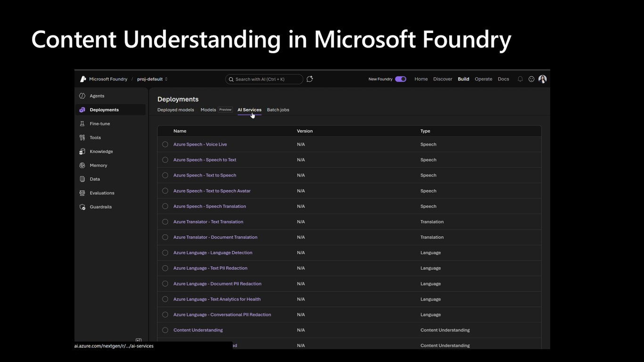Click the new chat icon beside search
Screen dimensions: 644x362
[x=310, y=79]
